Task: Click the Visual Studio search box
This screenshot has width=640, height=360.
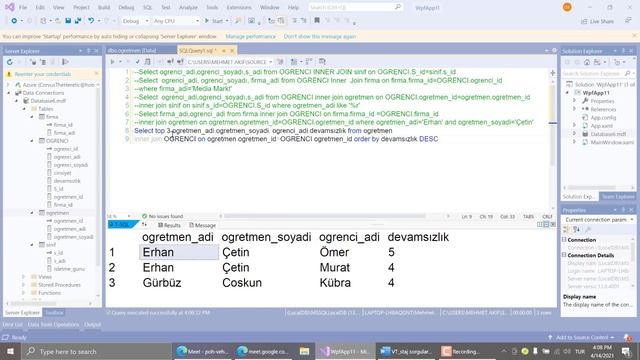Action: click(355, 7)
